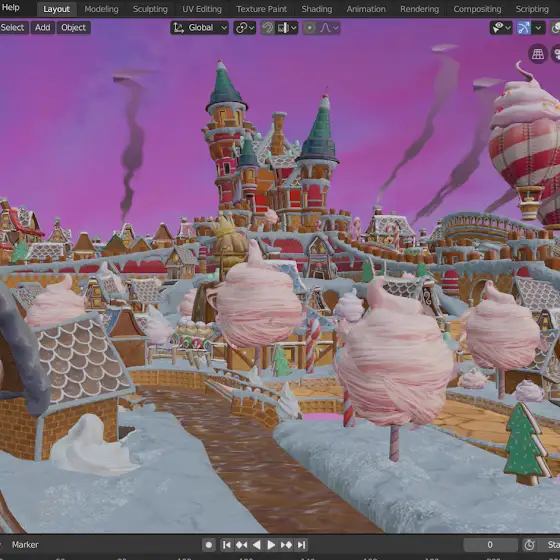
Task: Go to the Animation workspace tab
Action: point(366,9)
